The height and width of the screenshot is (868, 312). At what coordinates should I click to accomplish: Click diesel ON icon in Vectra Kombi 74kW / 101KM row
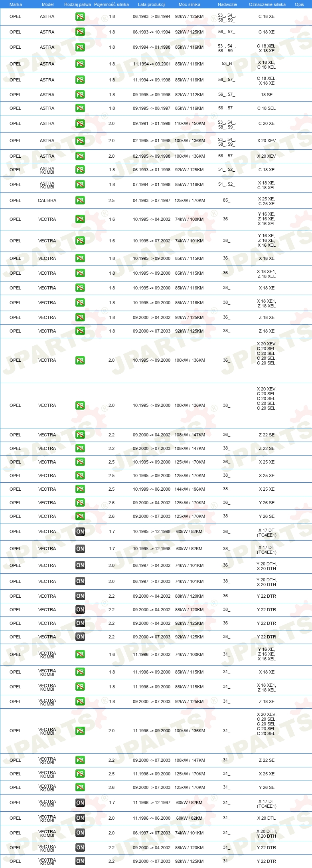click(x=80, y=833)
